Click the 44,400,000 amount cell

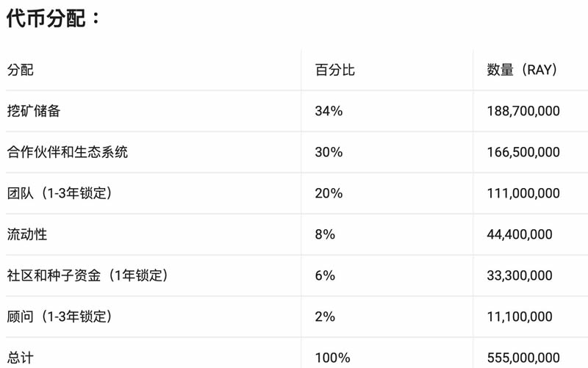[520, 235]
